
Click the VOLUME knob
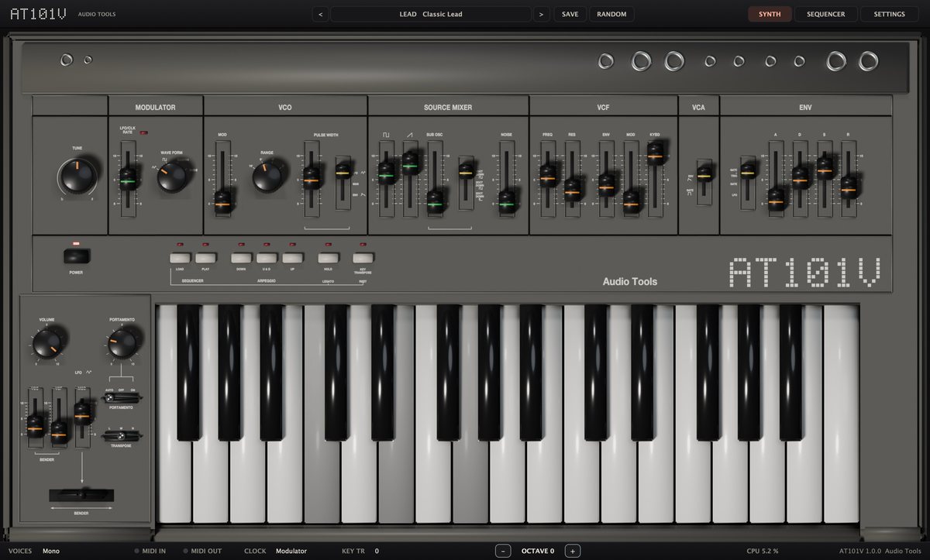pos(47,342)
